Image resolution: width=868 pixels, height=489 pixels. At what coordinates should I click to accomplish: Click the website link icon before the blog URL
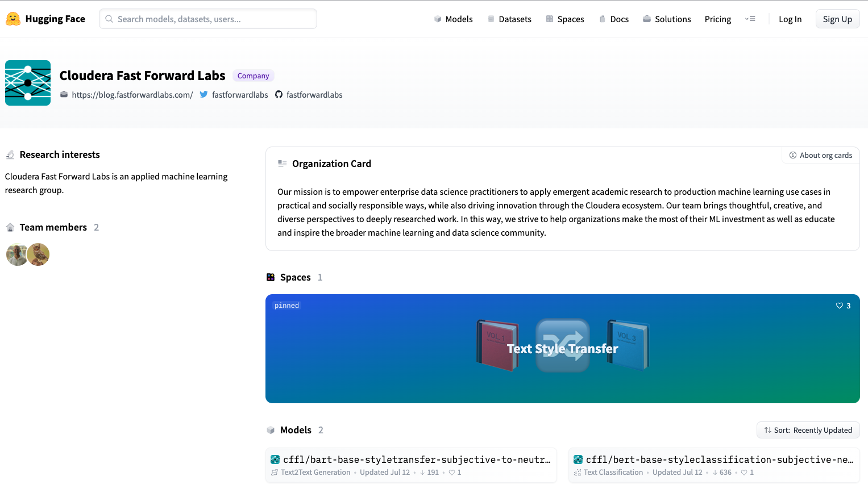click(x=64, y=95)
